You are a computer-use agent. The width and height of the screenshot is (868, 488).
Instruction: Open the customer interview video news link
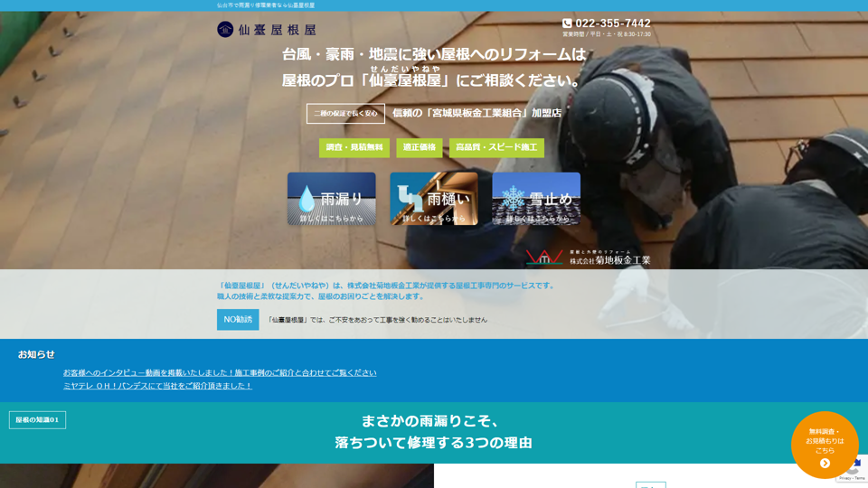click(220, 372)
